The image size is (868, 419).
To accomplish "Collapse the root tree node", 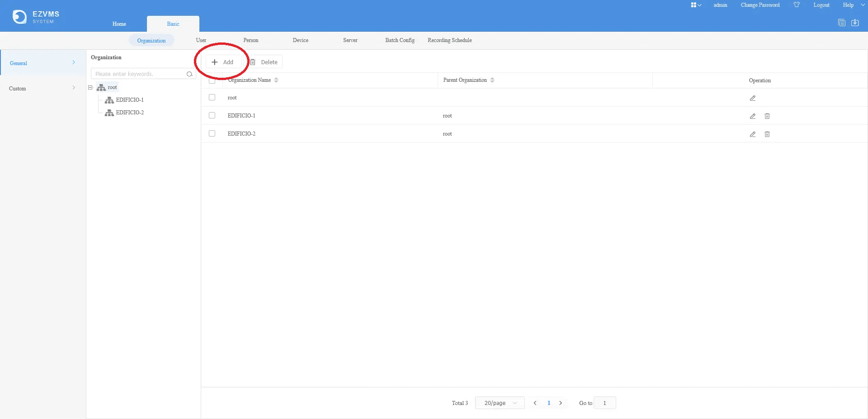I will point(90,88).
